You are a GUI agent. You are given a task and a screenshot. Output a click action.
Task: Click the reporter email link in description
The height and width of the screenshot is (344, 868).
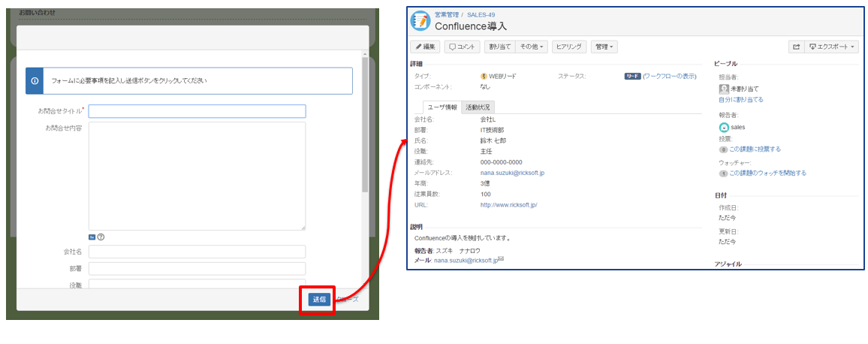coord(466,259)
